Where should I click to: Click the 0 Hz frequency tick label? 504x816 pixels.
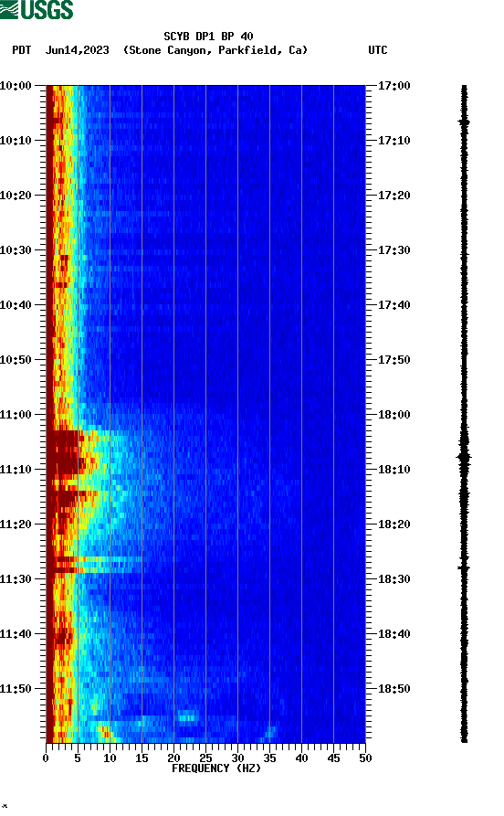click(46, 758)
